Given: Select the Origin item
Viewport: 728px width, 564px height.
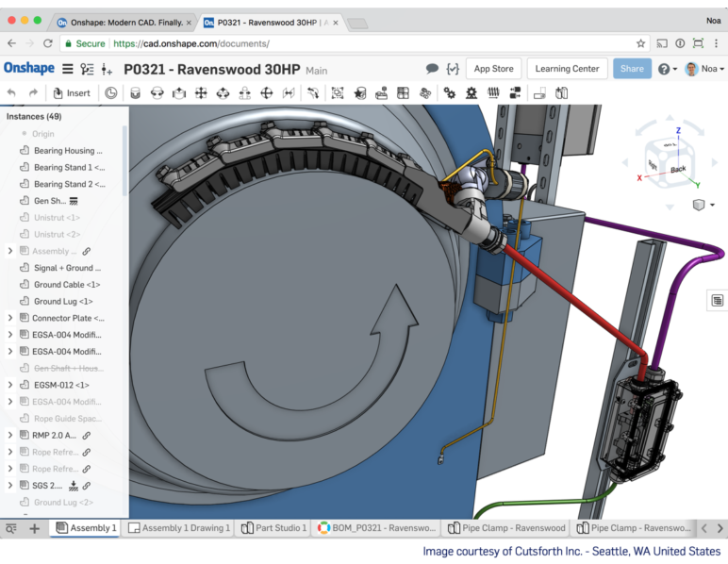Looking at the screenshot, I should click(x=42, y=134).
